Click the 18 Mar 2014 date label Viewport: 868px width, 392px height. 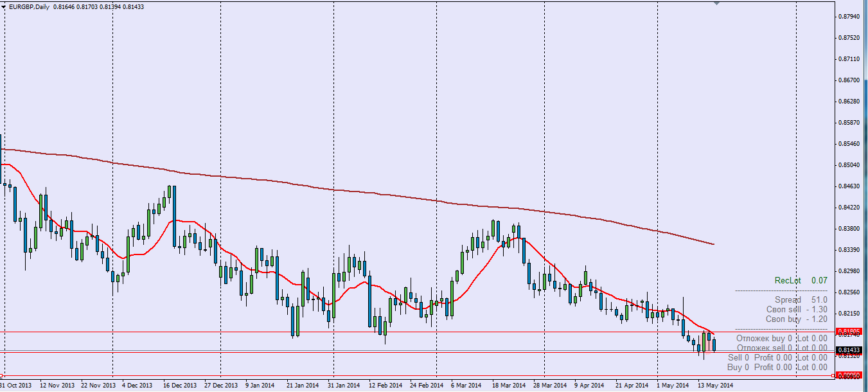click(x=509, y=386)
